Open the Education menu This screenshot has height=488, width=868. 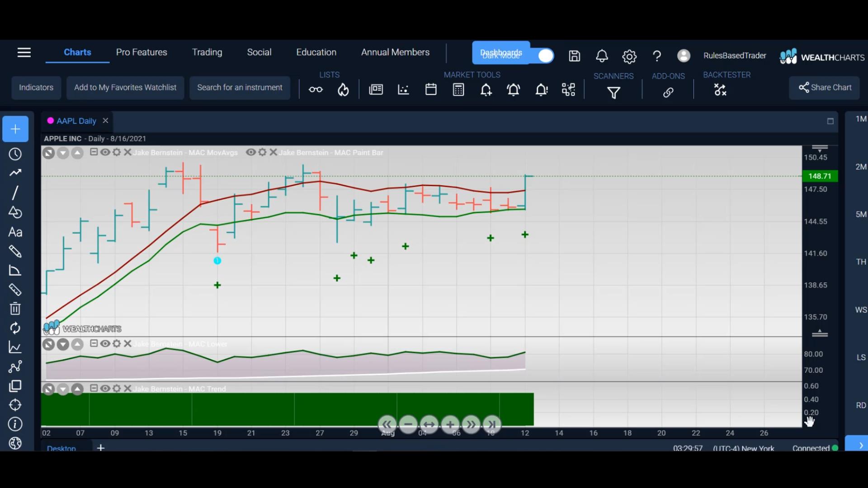pos(316,52)
